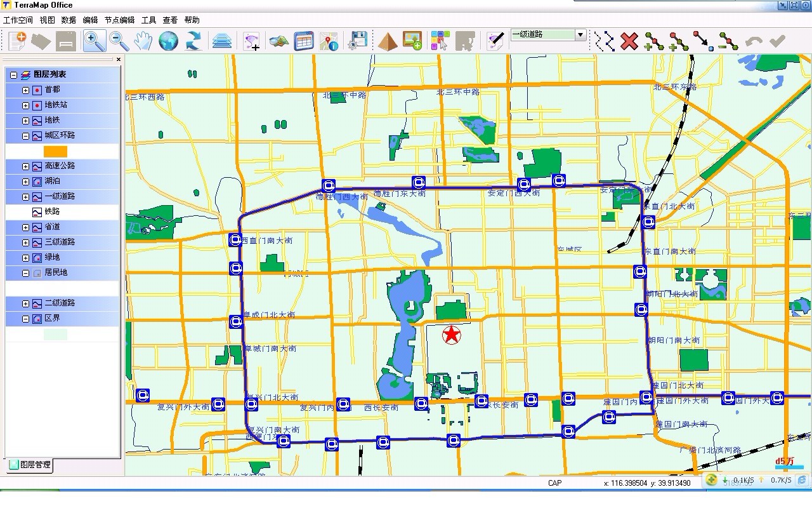
Task: Collapse the 城区环路 layer node
Action: pyautogui.click(x=25, y=136)
